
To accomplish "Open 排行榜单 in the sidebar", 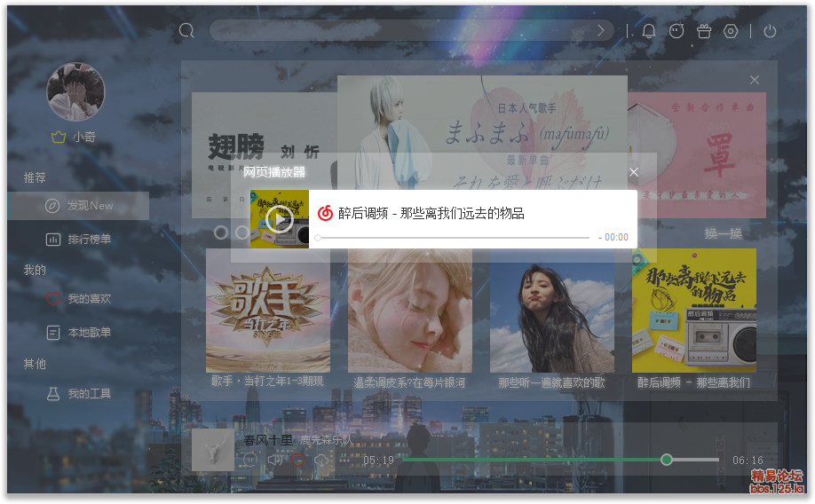I will 79,240.
